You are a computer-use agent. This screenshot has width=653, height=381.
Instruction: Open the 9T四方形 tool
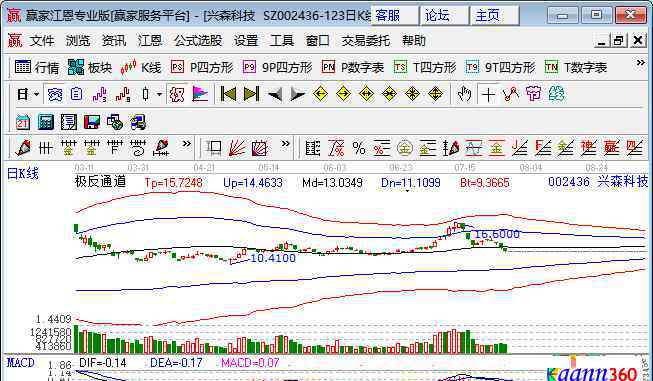coord(501,67)
